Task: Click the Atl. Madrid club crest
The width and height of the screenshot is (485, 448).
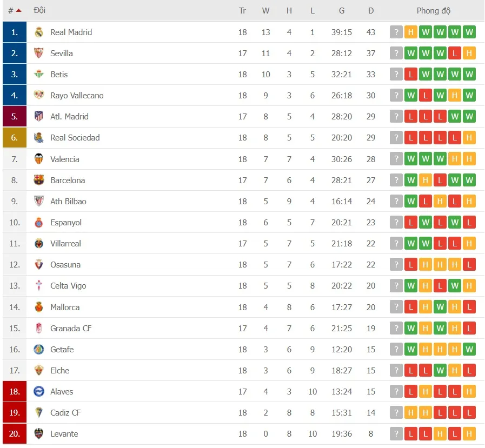Action: coord(38,116)
